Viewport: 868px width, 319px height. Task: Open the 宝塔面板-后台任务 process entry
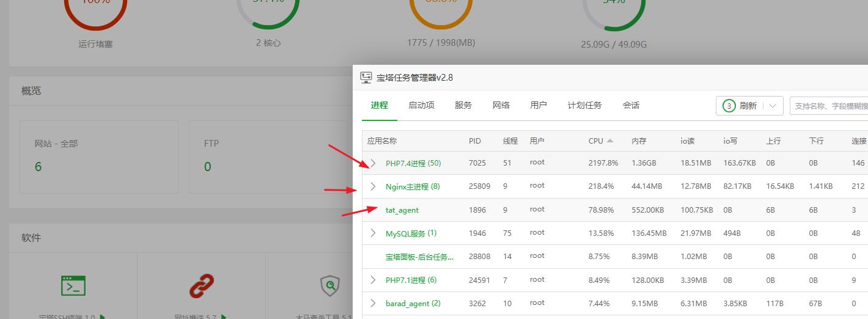click(x=419, y=257)
